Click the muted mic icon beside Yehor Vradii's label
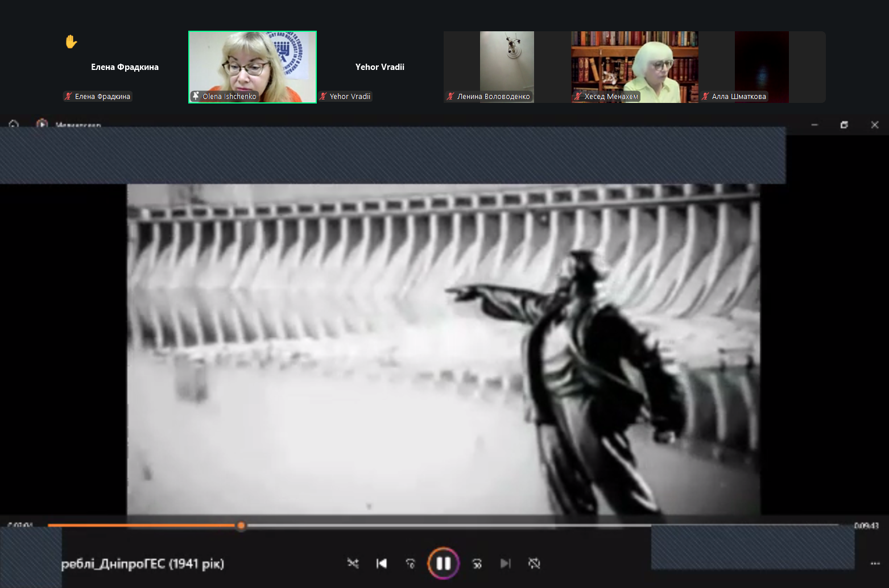The width and height of the screenshot is (889, 588). [323, 96]
